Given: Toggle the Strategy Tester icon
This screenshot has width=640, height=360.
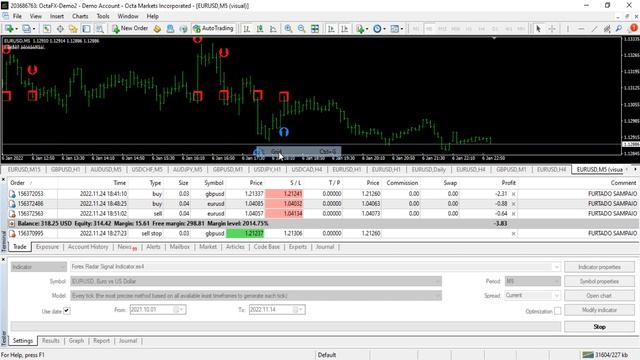Looking at the screenshot, I should tap(99, 29).
